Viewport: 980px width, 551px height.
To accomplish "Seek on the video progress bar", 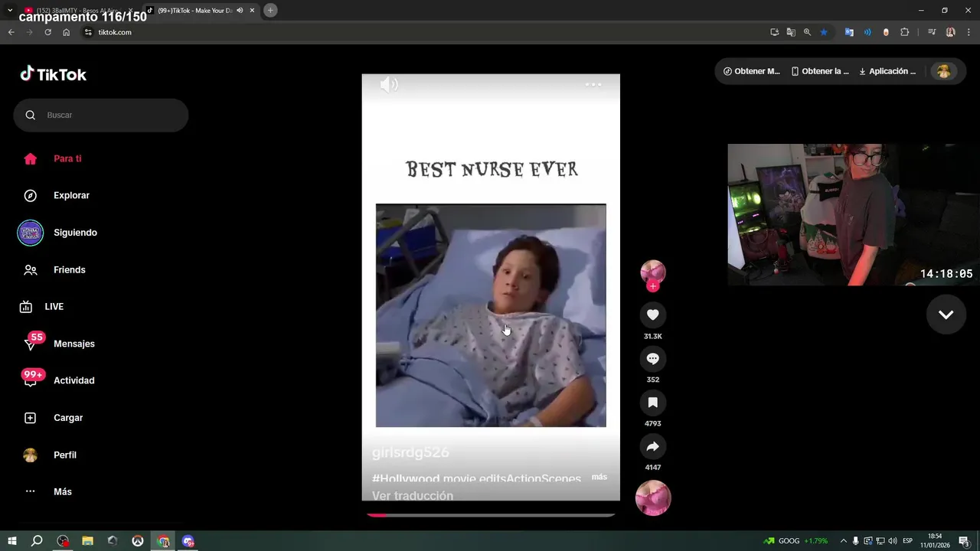I will pyautogui.click(x=491, y=515).
